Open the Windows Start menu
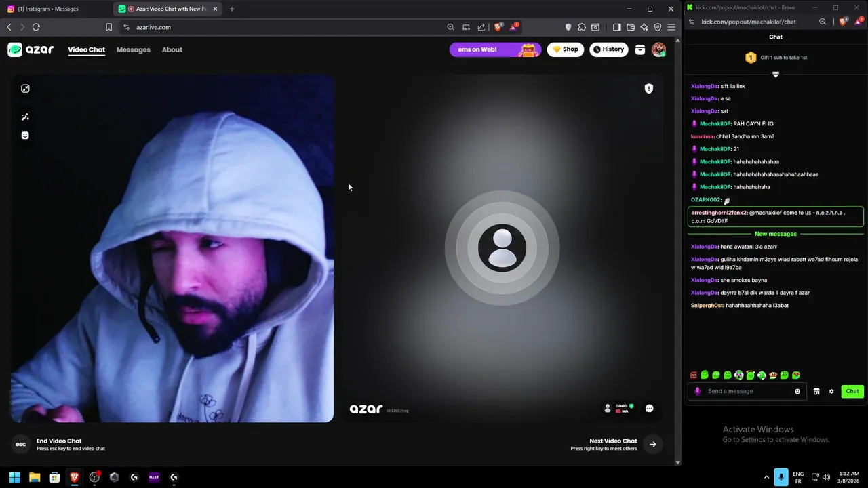 pos(14,477)
